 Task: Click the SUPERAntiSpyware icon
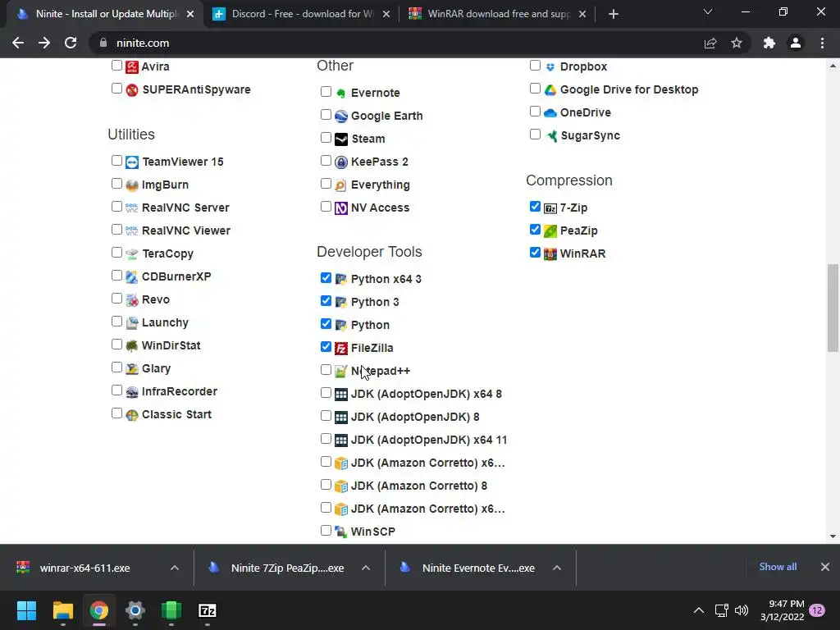point(132,90)
